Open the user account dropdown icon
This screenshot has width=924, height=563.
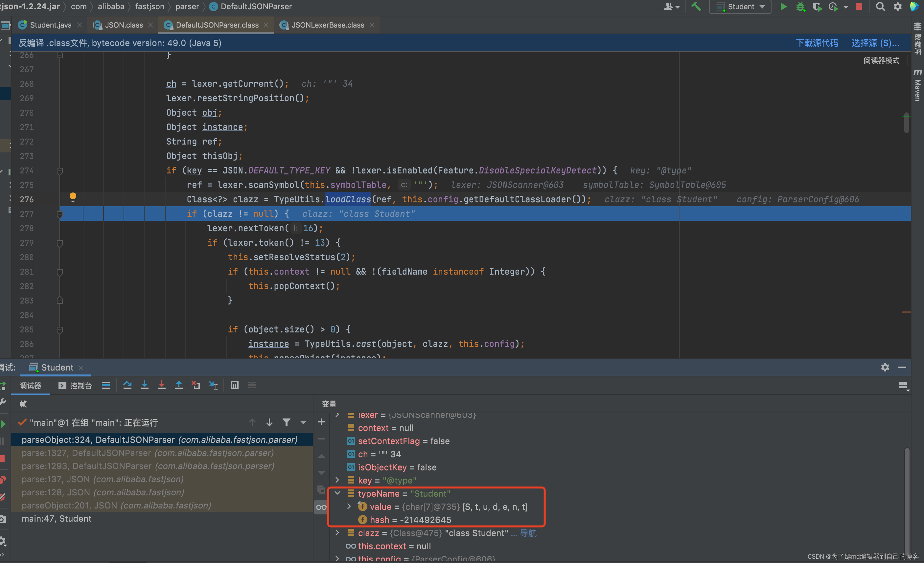[671, 7]
